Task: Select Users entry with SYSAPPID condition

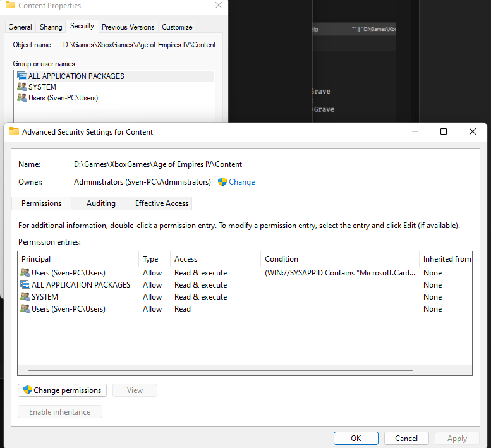Action: pos(245,273)
